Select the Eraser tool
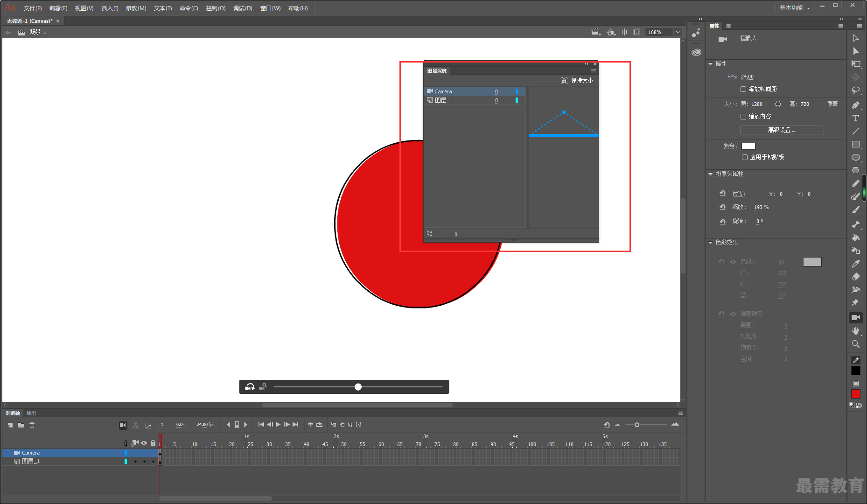The image size is (867, 504). [x=855, y=277]
